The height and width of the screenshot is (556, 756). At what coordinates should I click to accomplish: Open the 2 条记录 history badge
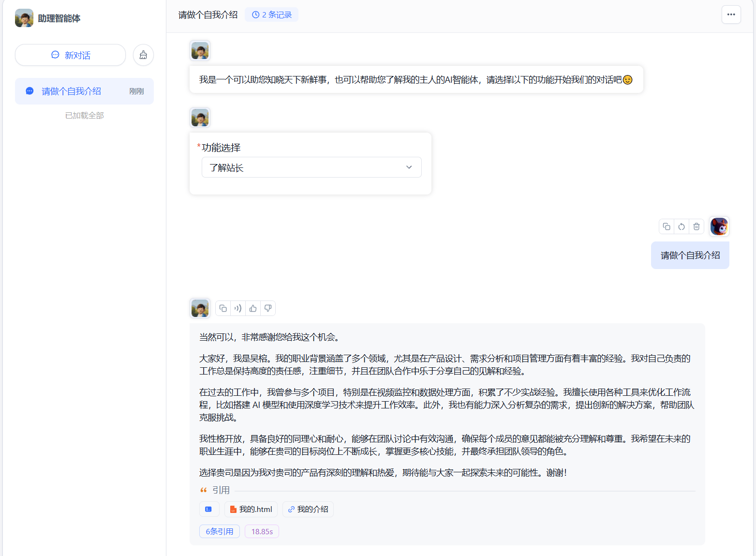point(271,15)
